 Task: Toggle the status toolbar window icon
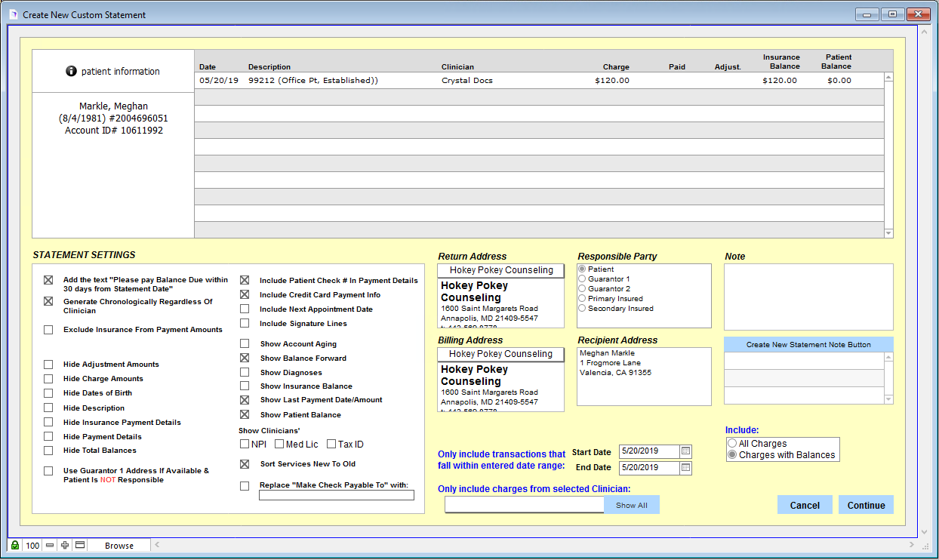pyautogui.click(x=80, y=546)
